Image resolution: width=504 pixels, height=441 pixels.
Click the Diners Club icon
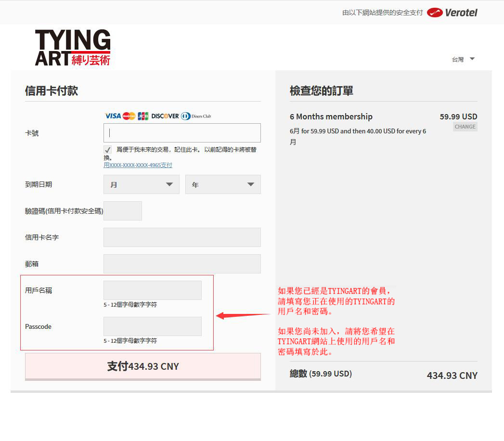(196, 116)
